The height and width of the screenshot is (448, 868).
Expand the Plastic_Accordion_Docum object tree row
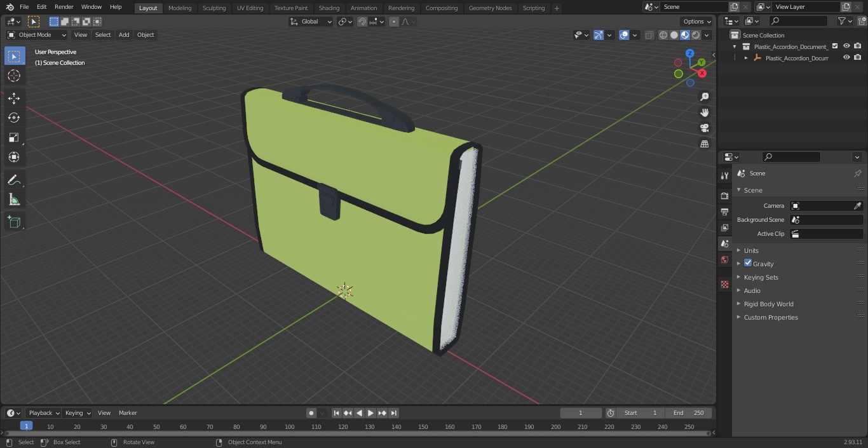[746, 58]
